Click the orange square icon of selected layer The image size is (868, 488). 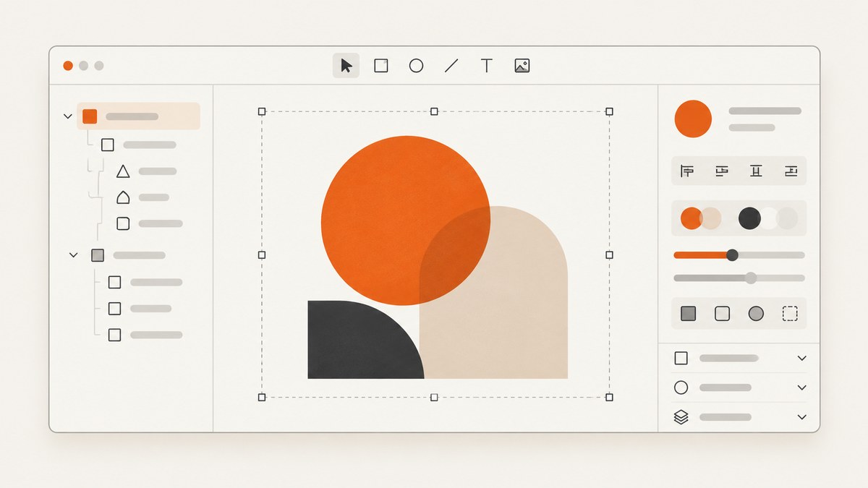coord(90,116)
